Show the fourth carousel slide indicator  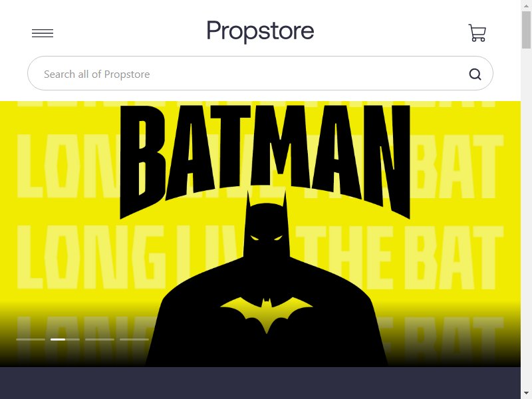tap(134, 339)
